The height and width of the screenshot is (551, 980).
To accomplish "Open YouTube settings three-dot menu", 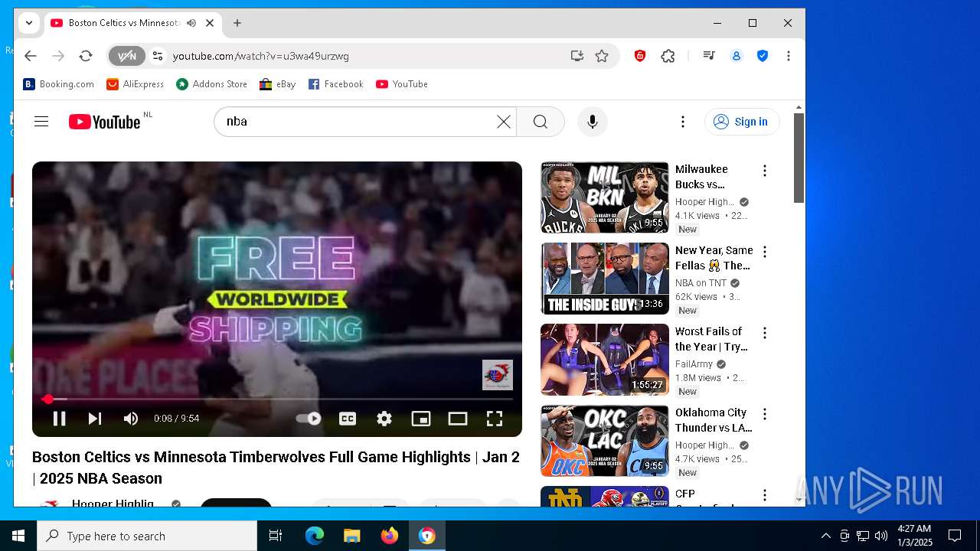I will tap(683, 122).
